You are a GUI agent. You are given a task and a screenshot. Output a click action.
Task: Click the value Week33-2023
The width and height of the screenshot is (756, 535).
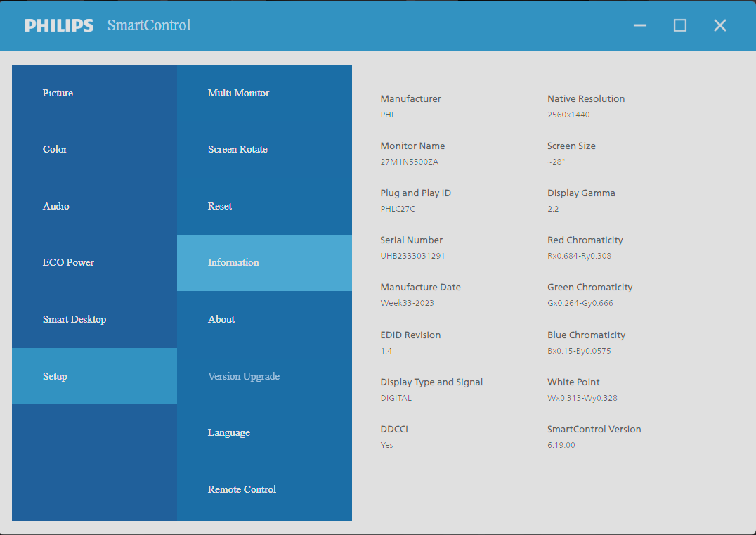tap(408, 304)
